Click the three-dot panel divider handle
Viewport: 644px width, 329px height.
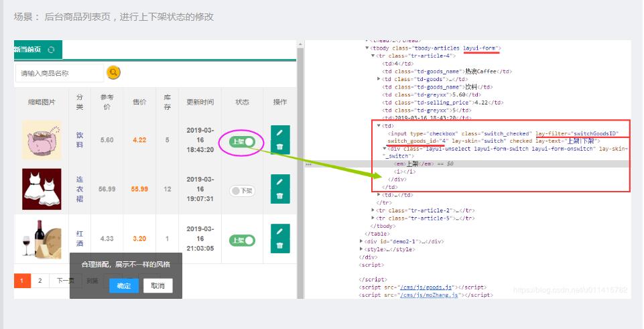308,164
